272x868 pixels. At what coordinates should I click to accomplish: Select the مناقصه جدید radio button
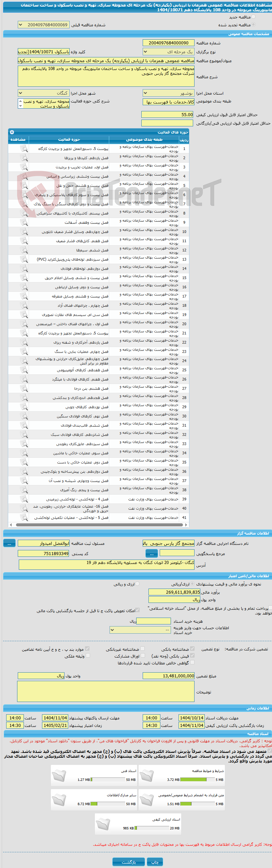point(253,17)
